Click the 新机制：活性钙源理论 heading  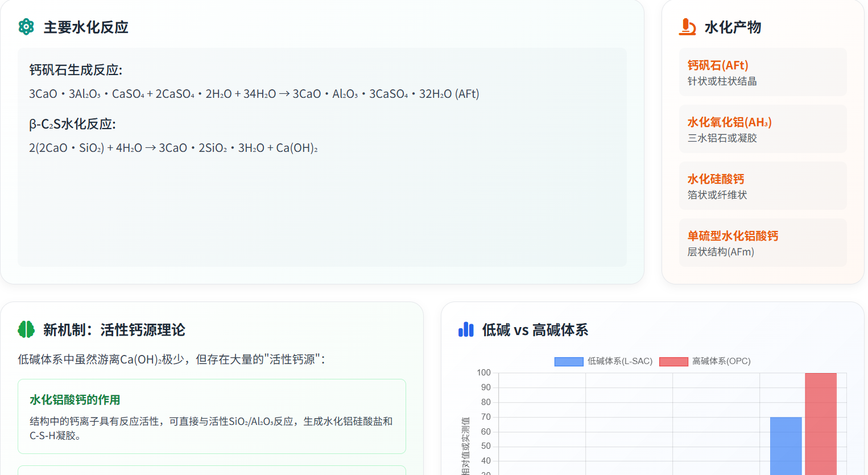tap(114, 330)
